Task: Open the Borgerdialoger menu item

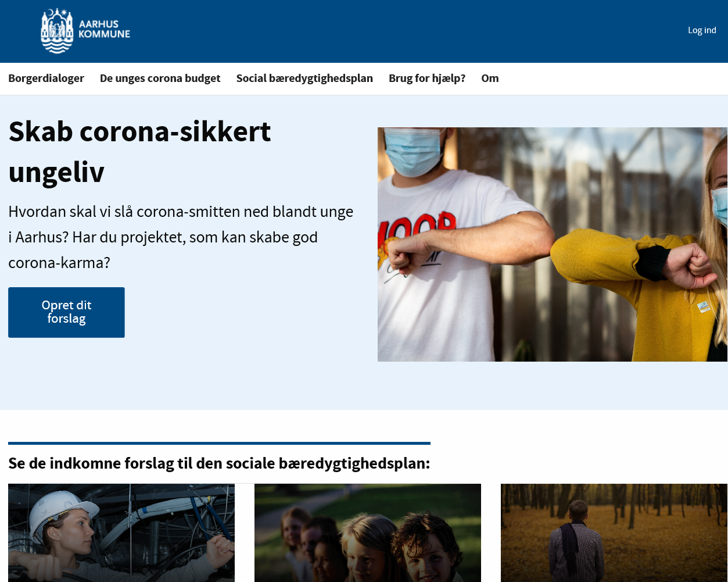Action: [46, 78]
